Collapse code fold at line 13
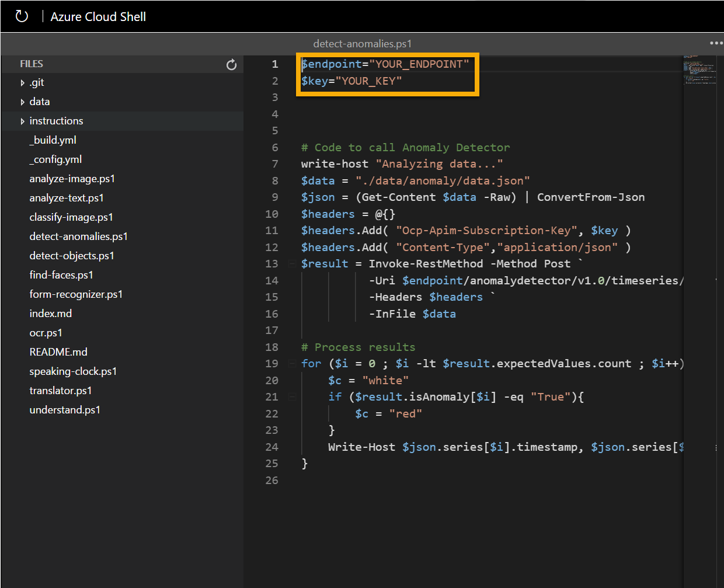The width and height of the screenshot is (724, 588). point(291,264)
